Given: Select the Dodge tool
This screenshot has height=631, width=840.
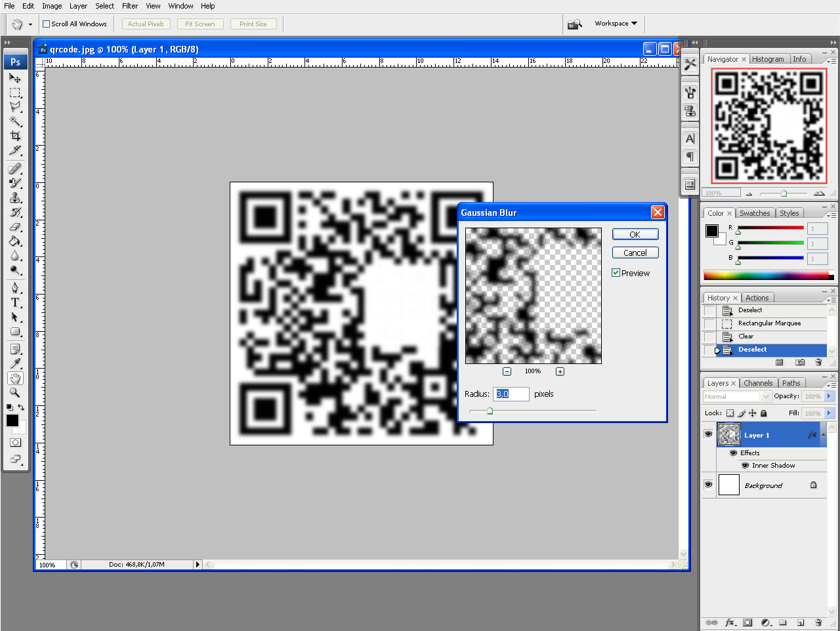Looking at the screenshot, I should (15, 270).
